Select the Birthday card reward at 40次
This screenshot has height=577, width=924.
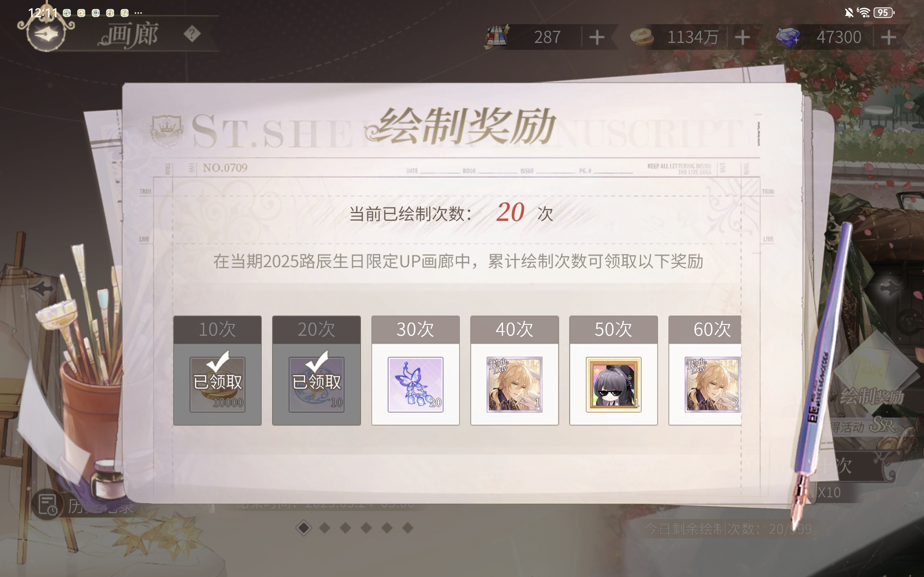[514, 384]
